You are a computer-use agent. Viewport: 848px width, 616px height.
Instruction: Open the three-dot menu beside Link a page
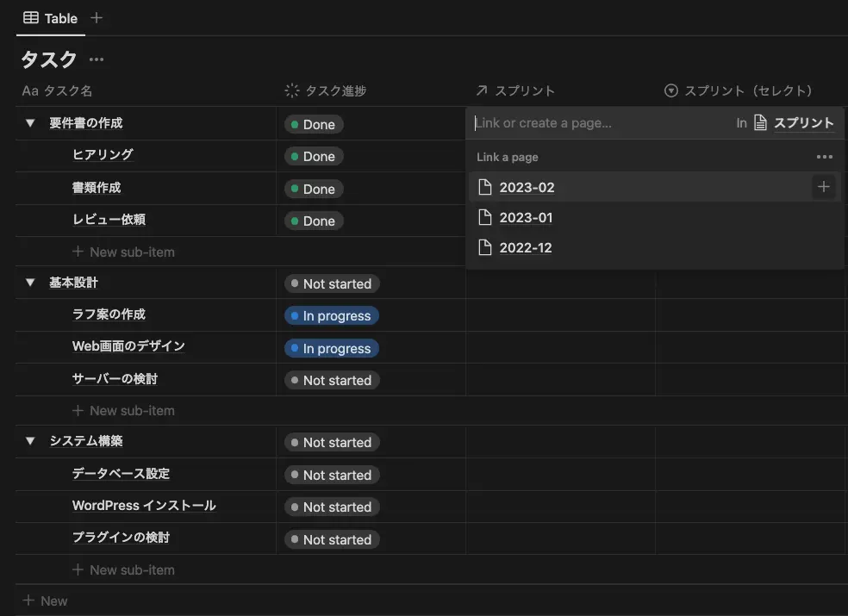[824, 157]
